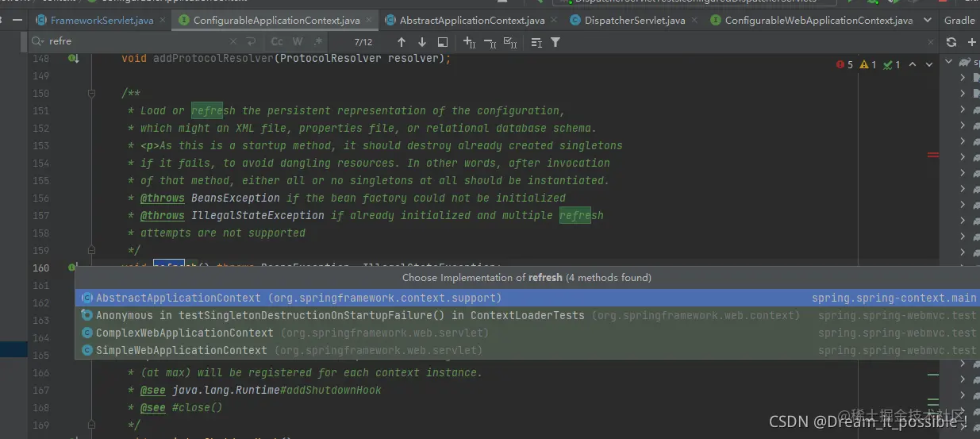
Task: Jump to next highlighted error
Action: pyautogui.click(x=929, y=65)
